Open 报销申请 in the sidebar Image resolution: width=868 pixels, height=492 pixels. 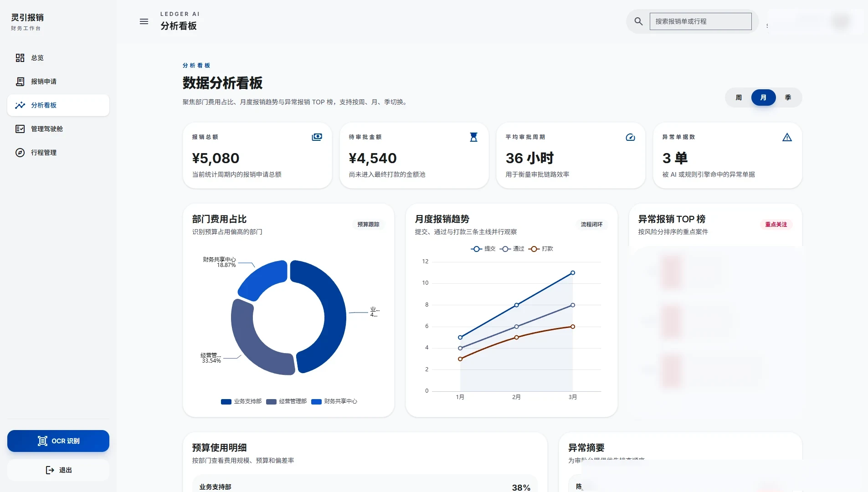pyautogui.click(x=58, y=82)
